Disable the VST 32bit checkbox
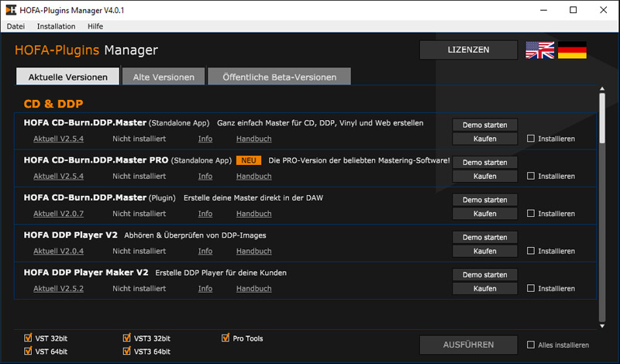The width and height of the screenshot is (620, 364). pyautogui.click(x=29, y=338)
